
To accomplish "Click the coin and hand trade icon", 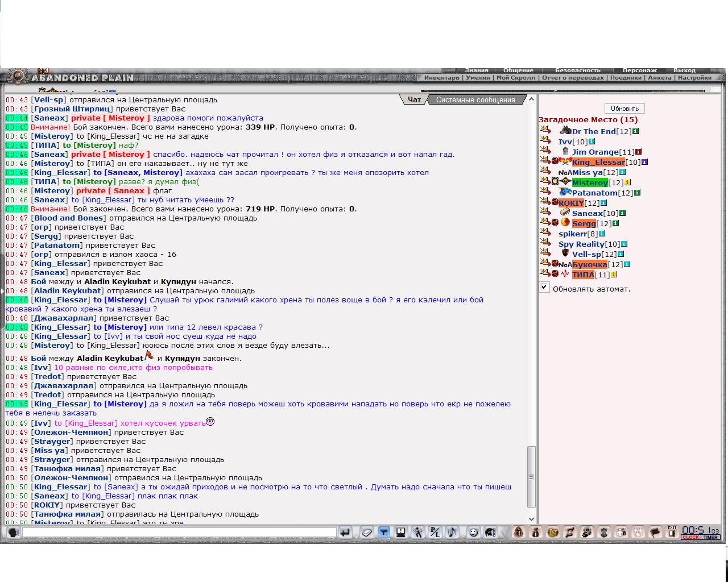I will (x=586, y=532).
